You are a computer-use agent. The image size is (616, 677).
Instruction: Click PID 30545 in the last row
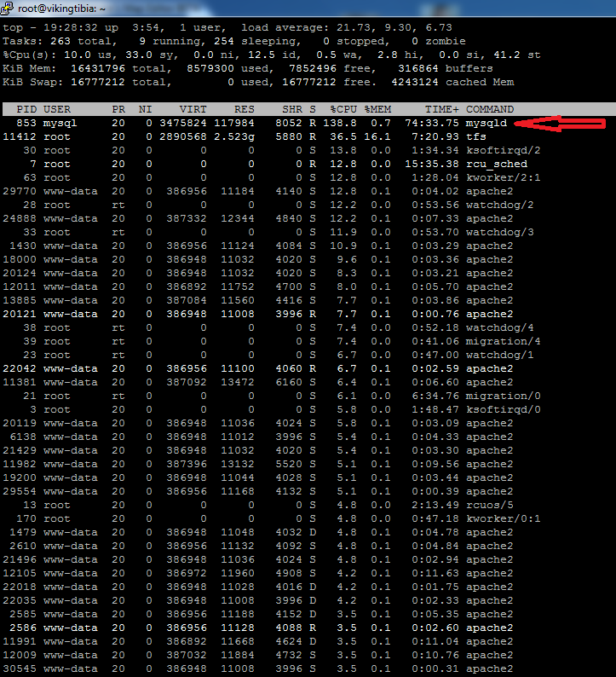[x=20, y=668]
